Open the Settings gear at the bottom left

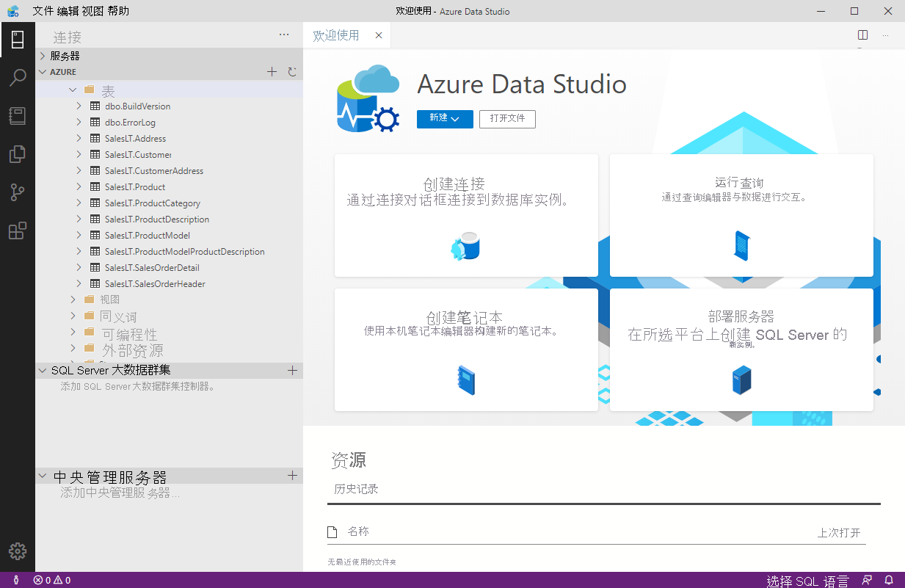point(16,551)
